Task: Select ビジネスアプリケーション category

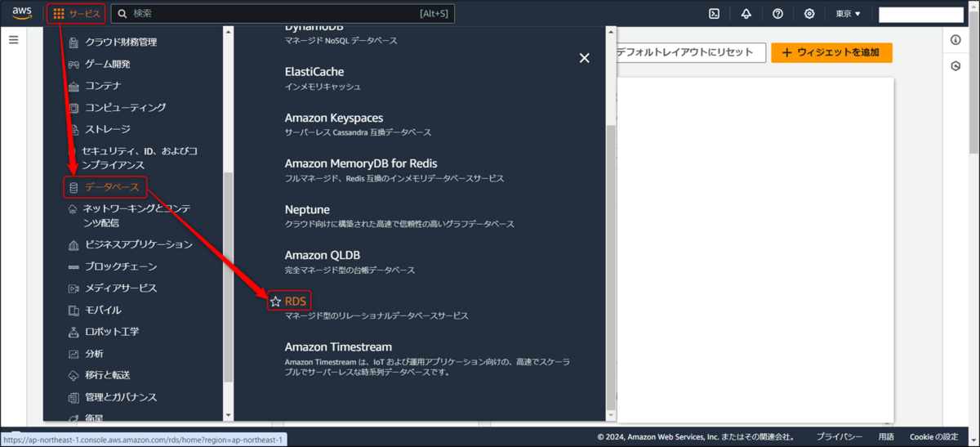Action: [139, 244]
